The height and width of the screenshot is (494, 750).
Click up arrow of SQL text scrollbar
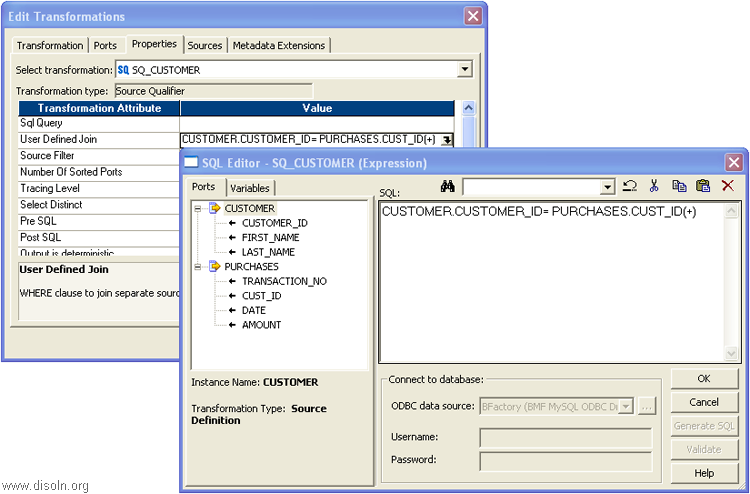[x=731, y=210]
